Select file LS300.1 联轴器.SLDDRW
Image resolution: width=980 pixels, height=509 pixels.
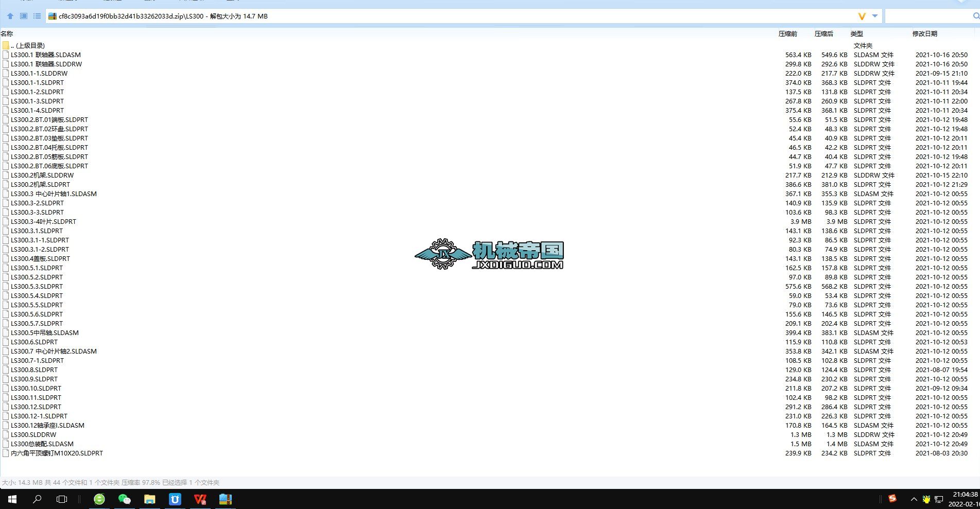pos(46,64)
